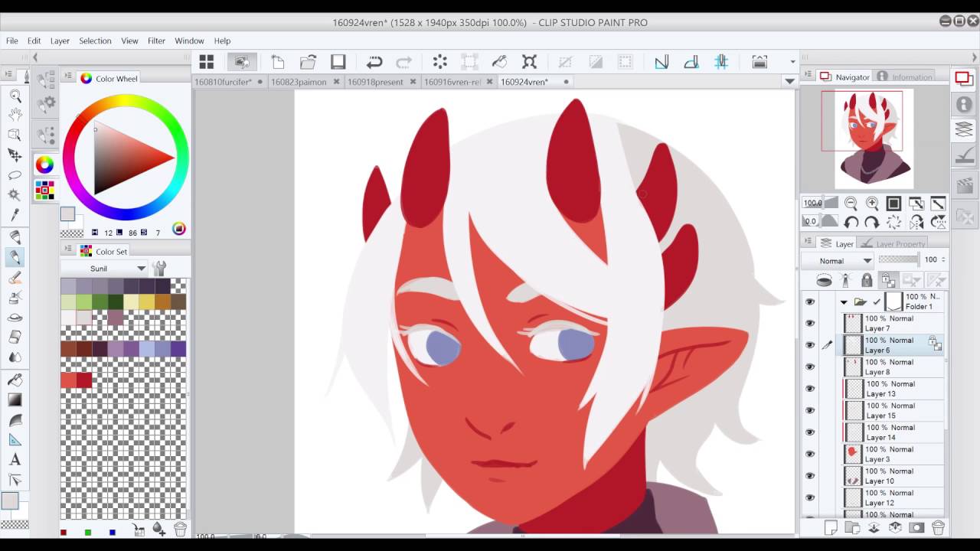The image size is (980, 551).
Task: Click the Save floppy disk icon
Action: [338, 62]
